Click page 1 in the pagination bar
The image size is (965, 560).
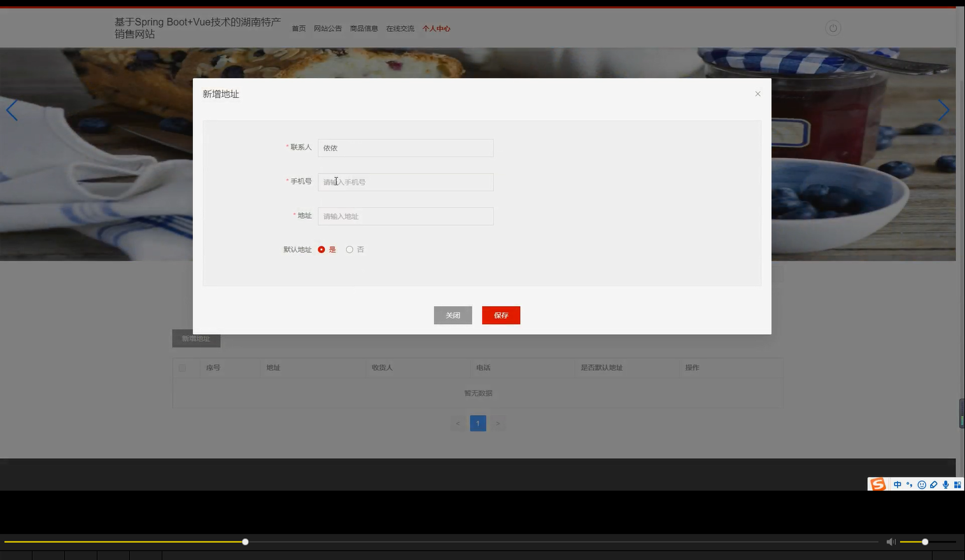pos(477,423)
